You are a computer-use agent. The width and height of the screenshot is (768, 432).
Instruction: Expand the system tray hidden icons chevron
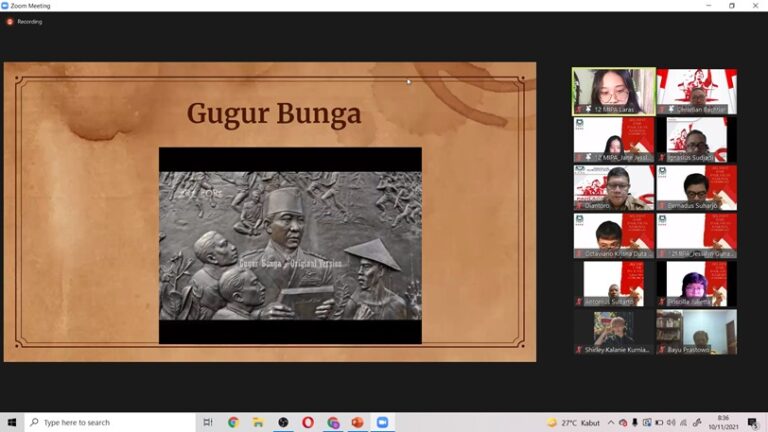pyautogui.click(x=612, y=422)
